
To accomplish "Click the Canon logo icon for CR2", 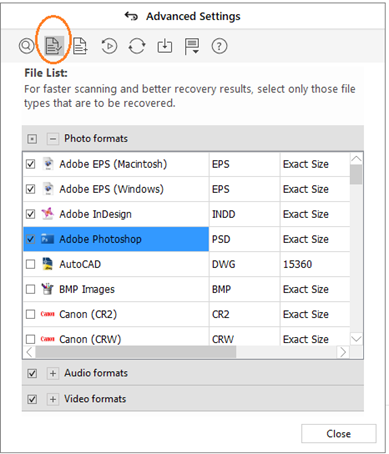I will pos(47,314).
